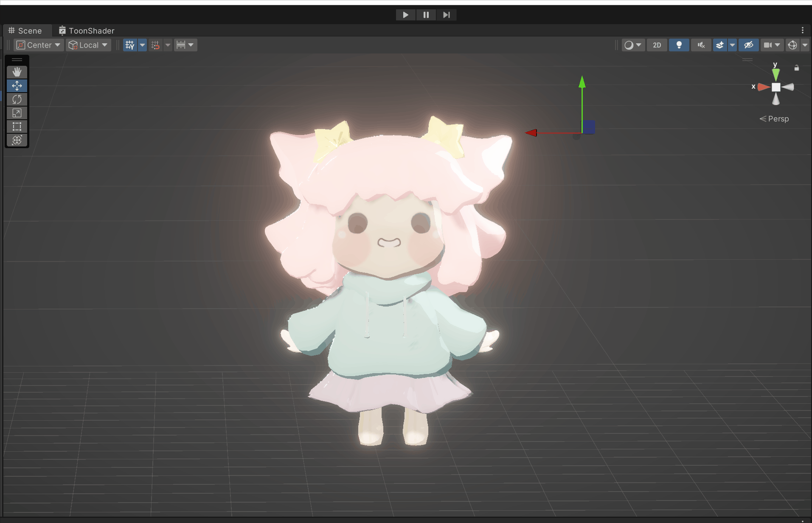812x523 pixels.
Task: Click the blue plane square move handle
Action: (589, 127)
